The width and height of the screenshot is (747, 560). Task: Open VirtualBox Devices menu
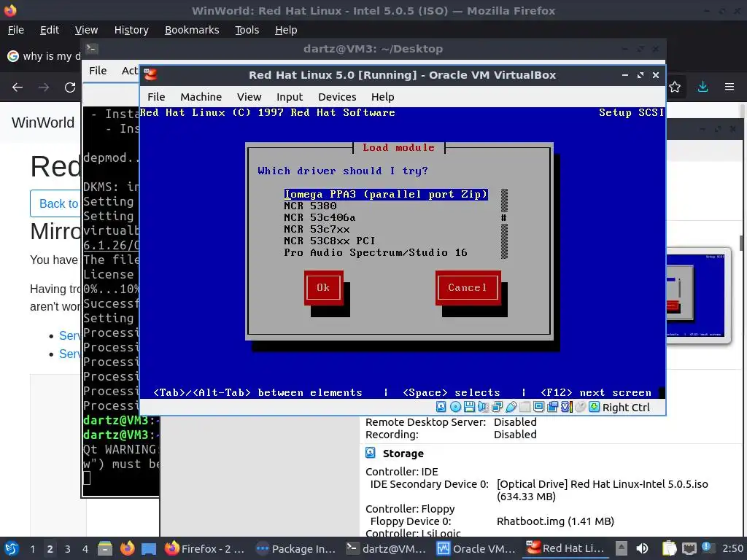(337, 97)
